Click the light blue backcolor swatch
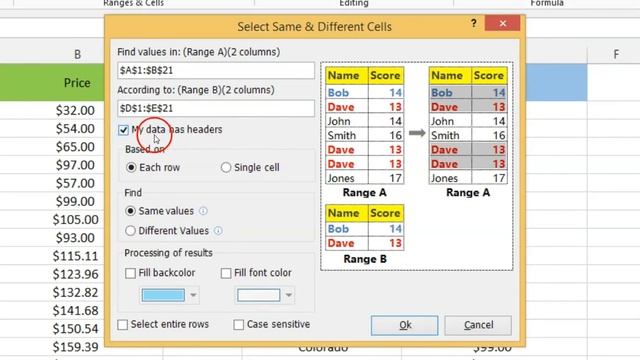 pos(163,295)
